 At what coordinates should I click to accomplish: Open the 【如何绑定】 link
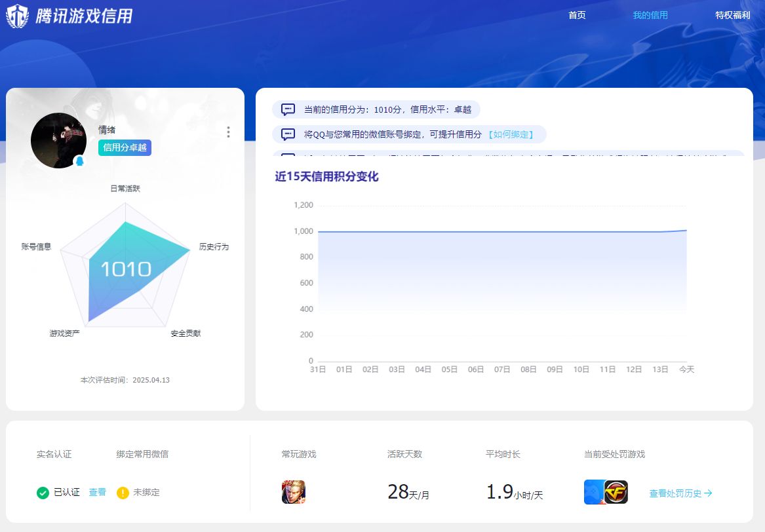click(x=511, y=134)
